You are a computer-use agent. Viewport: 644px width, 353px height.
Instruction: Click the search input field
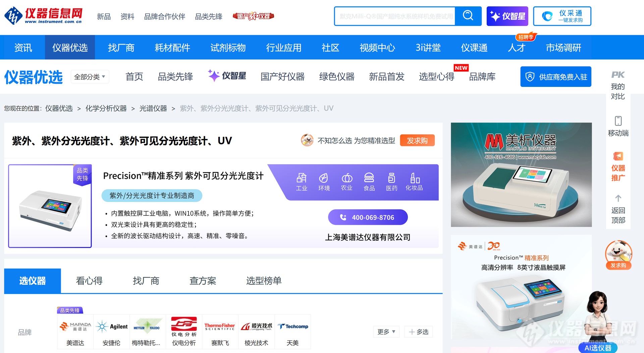tap(395, 16)
